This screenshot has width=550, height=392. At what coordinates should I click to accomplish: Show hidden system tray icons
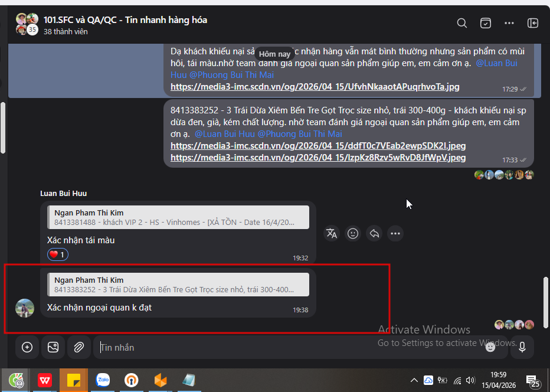tap(414, 380)
